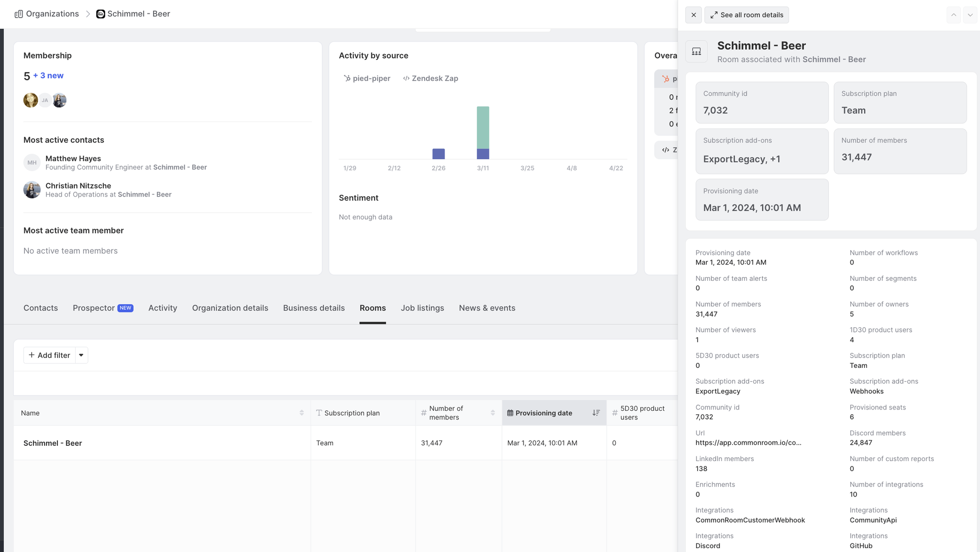
Task: Click the LinkedIn members value 138
Action: [701, 469]
